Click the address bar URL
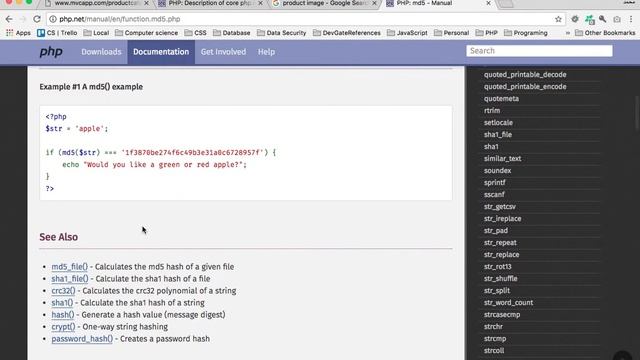Viewport: 640px width, 360px height. tap(120, 19)
